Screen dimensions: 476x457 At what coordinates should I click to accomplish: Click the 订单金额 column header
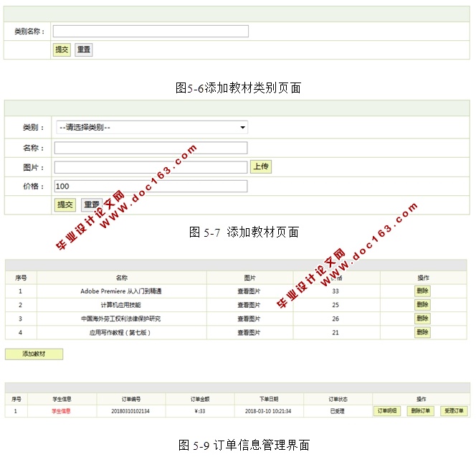tap(200, 399)
